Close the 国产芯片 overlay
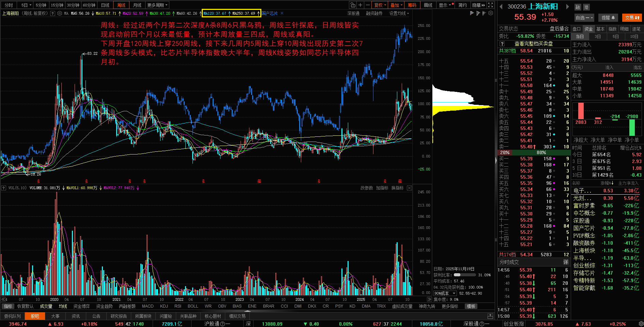644x327 pixels. (282, 14)
